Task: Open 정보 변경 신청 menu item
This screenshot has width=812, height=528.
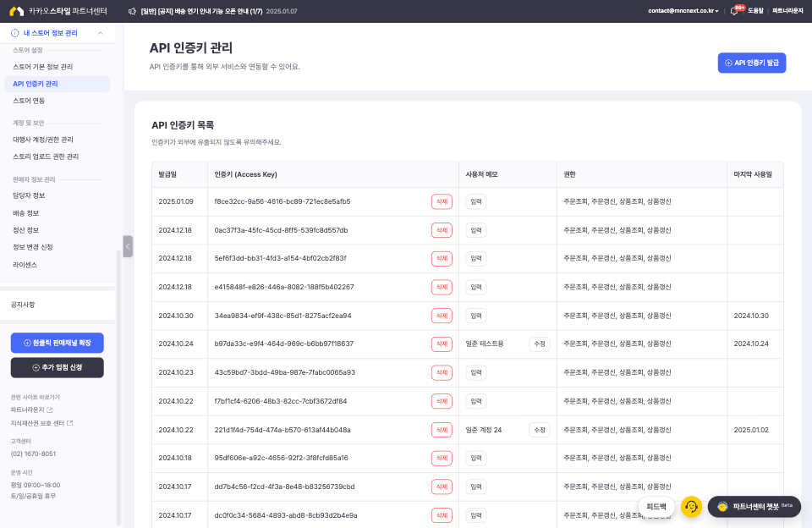Action: tap(33, 247)
